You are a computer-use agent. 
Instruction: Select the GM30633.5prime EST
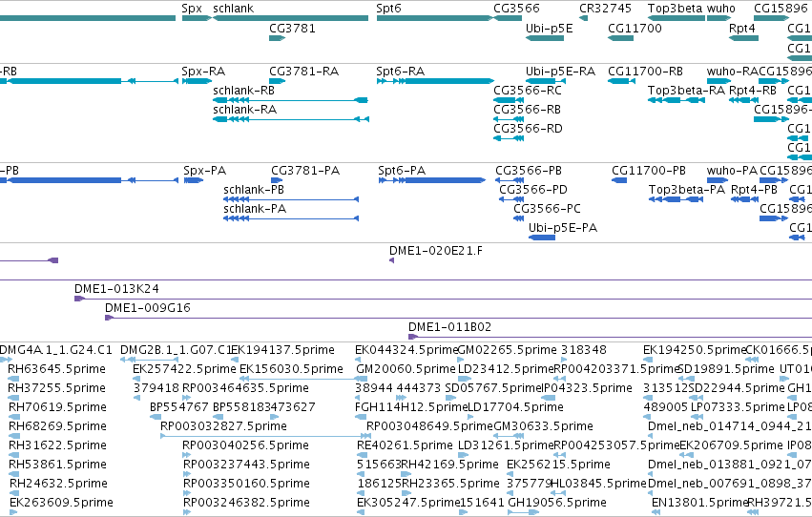click(x=508, y=436)
